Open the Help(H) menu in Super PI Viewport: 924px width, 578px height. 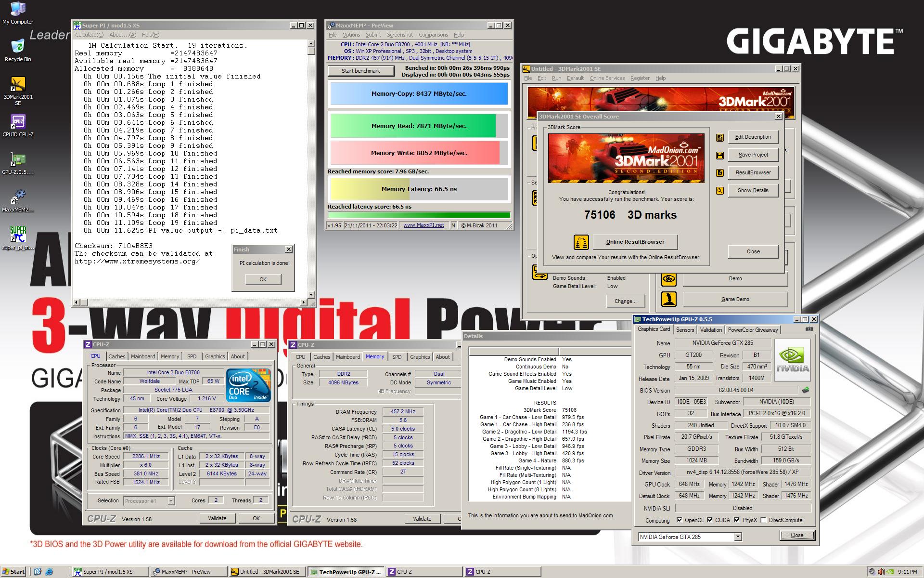point(150,35)
